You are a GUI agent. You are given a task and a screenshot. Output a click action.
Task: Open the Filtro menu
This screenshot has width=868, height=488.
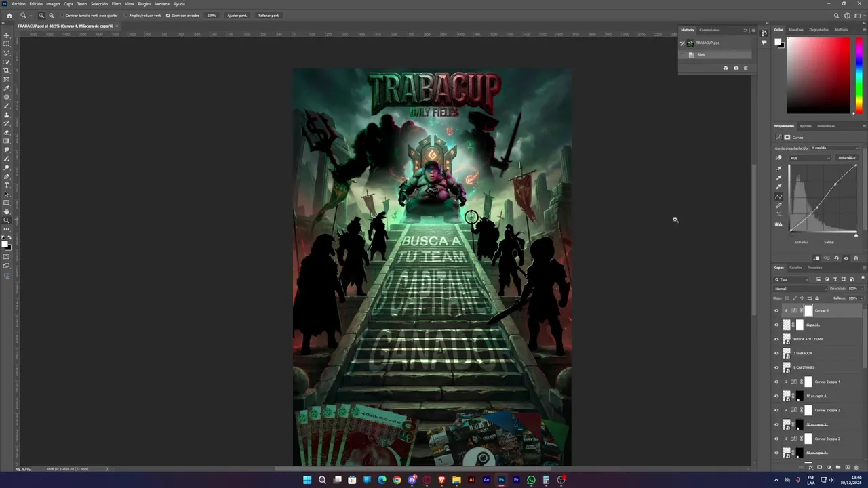tap(116, 4)
